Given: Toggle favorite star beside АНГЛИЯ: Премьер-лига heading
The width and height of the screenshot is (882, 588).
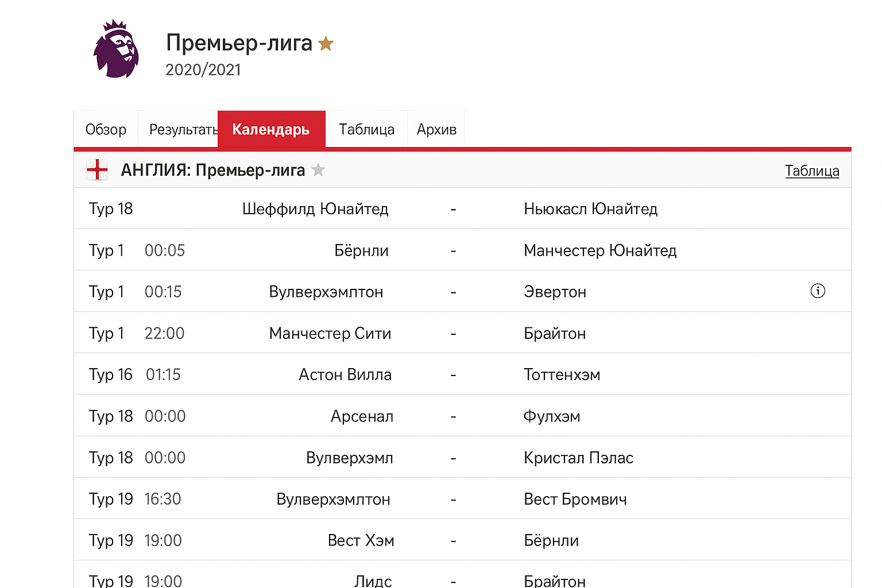Looking at the screenshot, I should pyautogui.click(x=318, y=170).
